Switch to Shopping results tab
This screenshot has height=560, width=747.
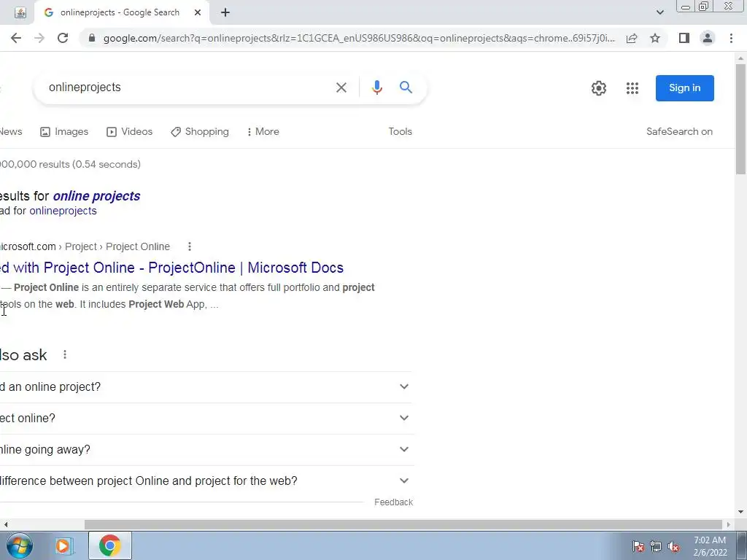pyautogui.click(x=200, y=132)
